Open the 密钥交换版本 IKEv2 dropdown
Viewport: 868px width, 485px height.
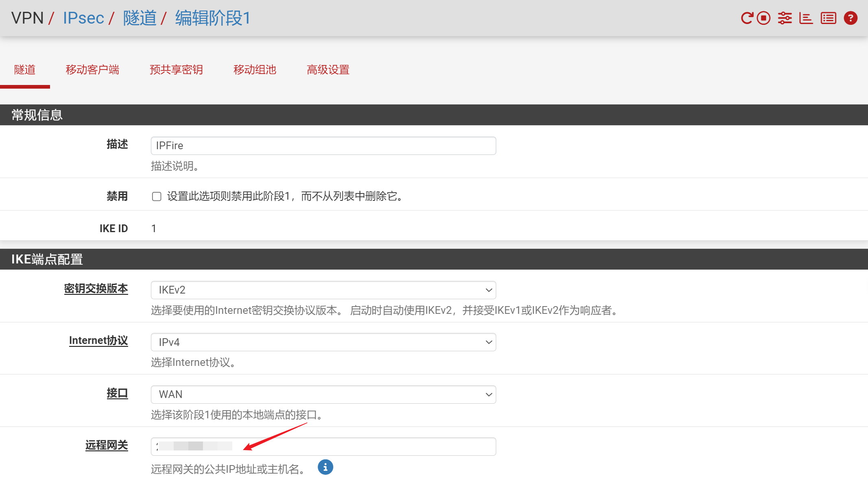coord(323,290)
